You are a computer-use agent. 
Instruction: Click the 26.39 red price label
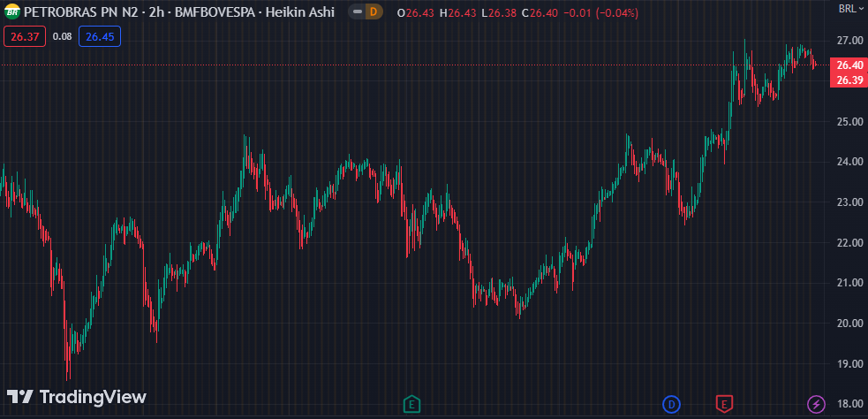[x=849, y=80]
